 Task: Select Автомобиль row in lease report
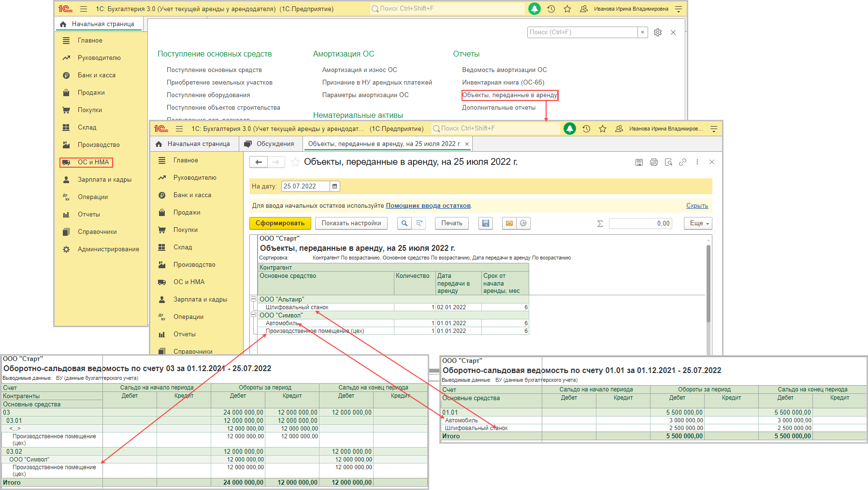393,323
